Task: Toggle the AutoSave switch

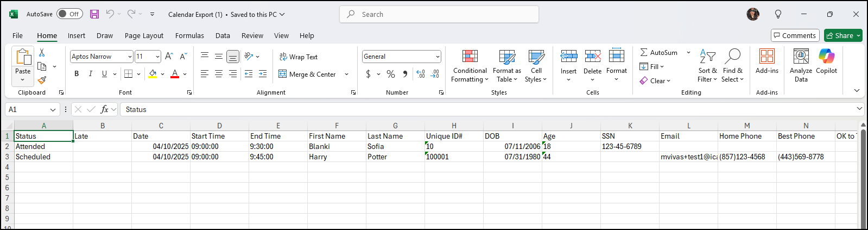Action: (x=69, y=14)
